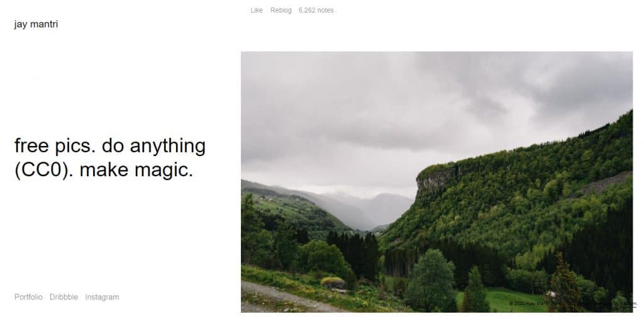Open the mountain valley photo
Viewport: 644px width, 317px height.
[x=436, y=182]
